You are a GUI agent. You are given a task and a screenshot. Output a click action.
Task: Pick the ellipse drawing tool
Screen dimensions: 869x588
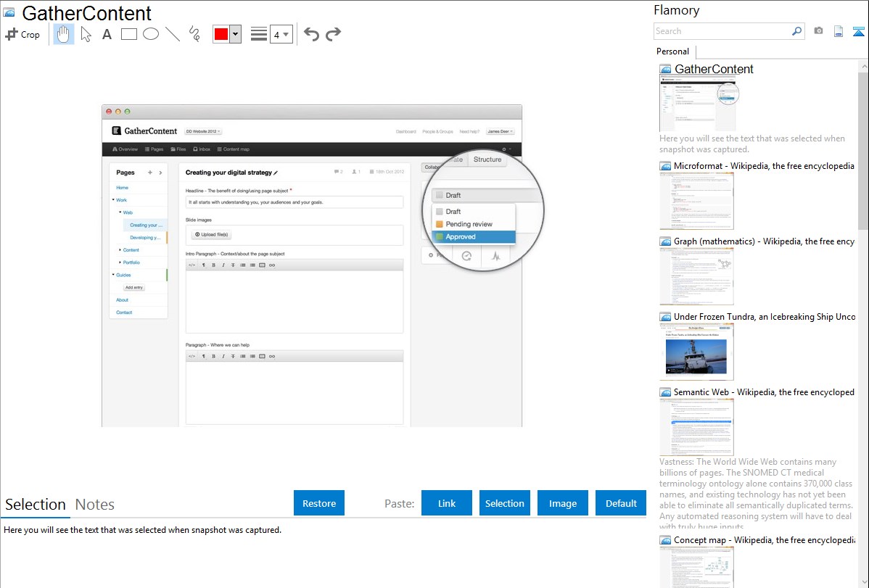click(x=151, y=34)
